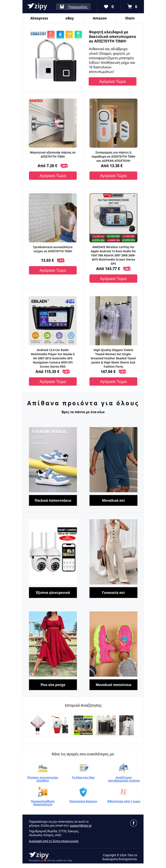Switch to the Aliexpress tab
The image size is (166, 868).
39,18
